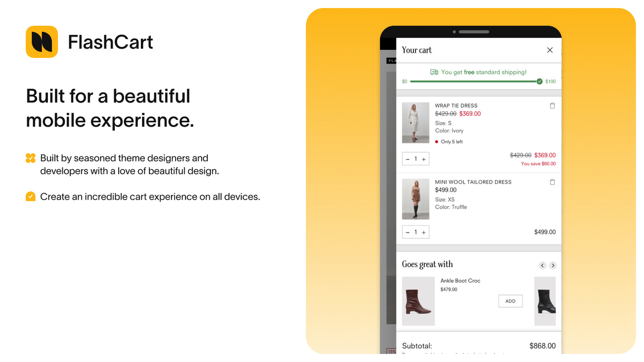This screenshot has width=644, height=362.
Task: Open the next Goes great with recommendation
Action: point(553,265)
